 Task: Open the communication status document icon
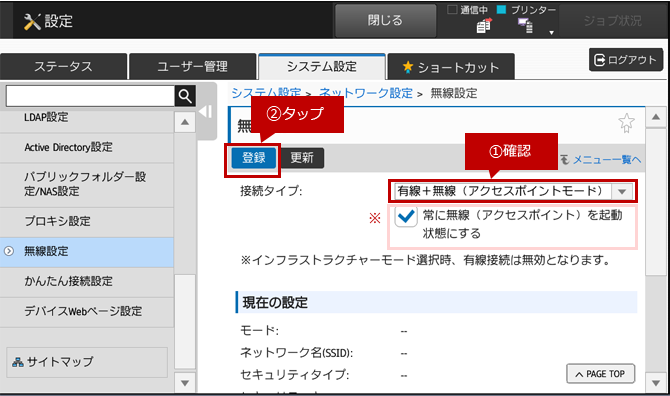[x=484, y=26]
